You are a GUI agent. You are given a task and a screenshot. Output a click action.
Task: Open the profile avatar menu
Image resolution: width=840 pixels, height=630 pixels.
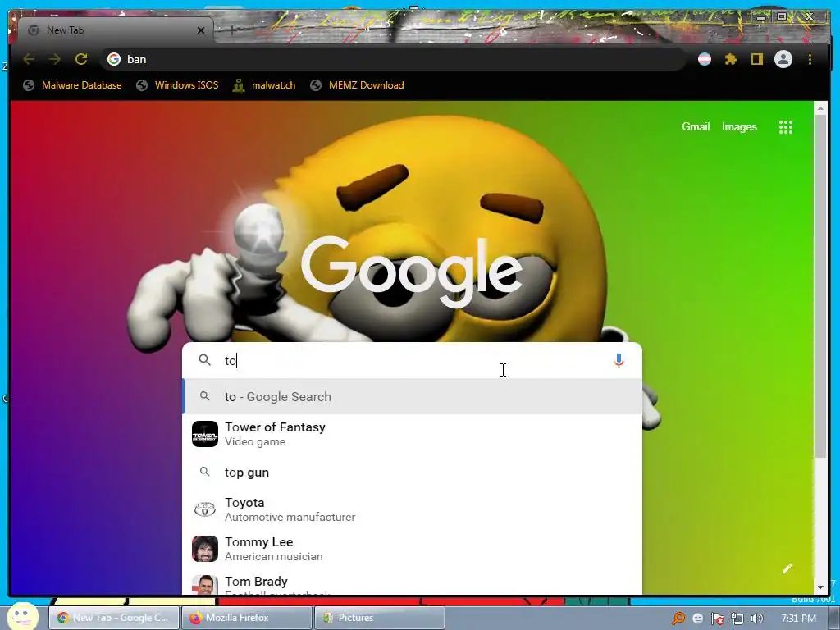[783, 59]
